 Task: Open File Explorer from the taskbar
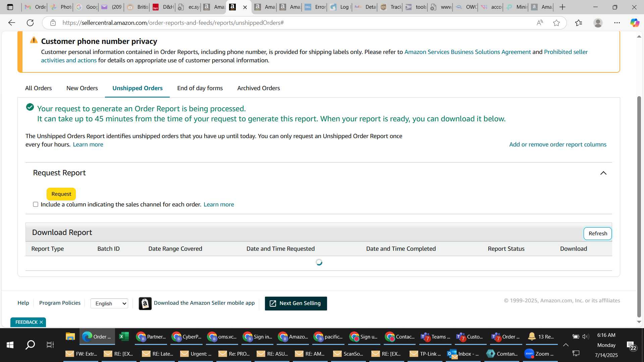pos(70,337)
